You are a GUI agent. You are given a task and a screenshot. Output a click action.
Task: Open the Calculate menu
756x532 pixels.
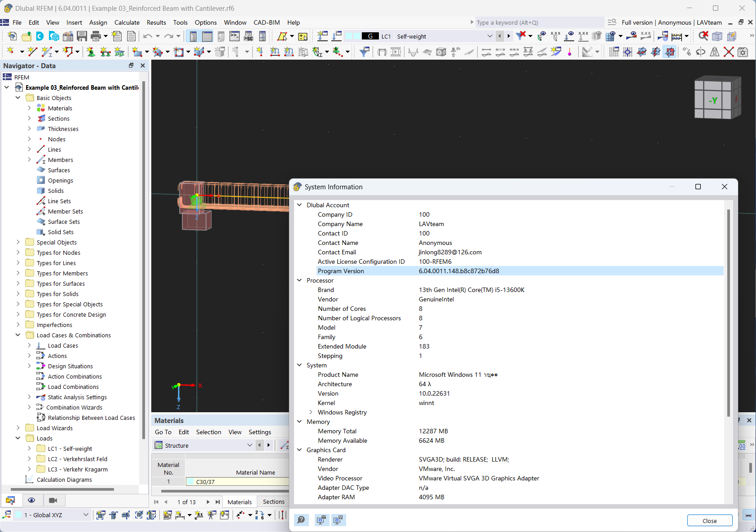(127, 22)
